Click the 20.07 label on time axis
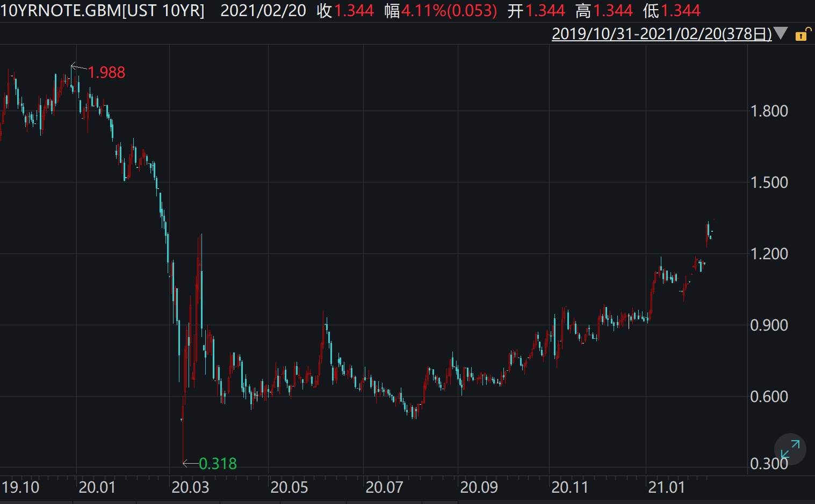The width and height of the screenshot is (815, 504). pos(384,487)
